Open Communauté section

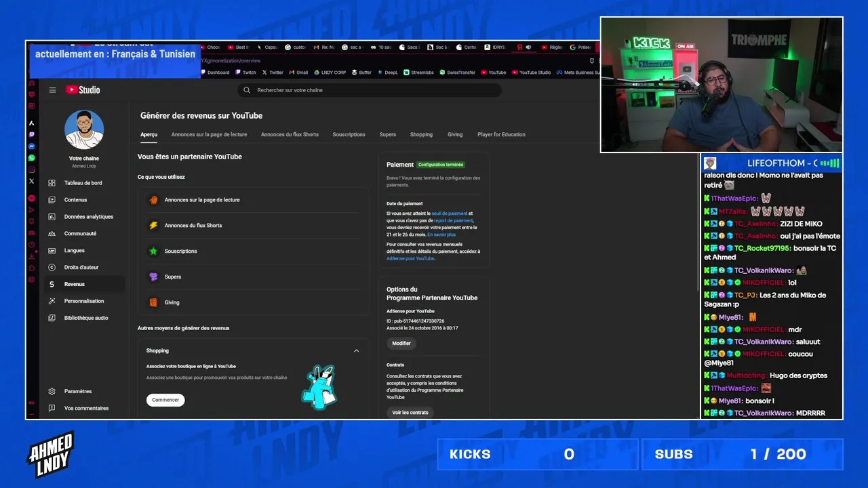84,234
